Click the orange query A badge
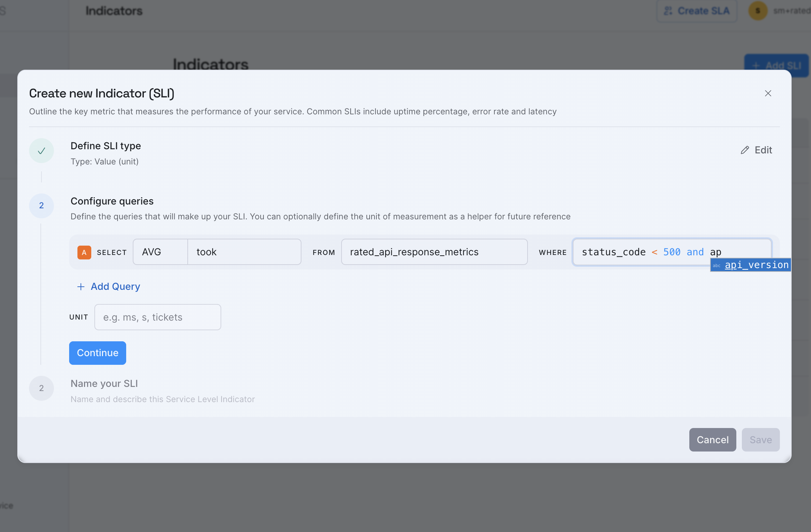811x532 pixels. pos(84,252)
